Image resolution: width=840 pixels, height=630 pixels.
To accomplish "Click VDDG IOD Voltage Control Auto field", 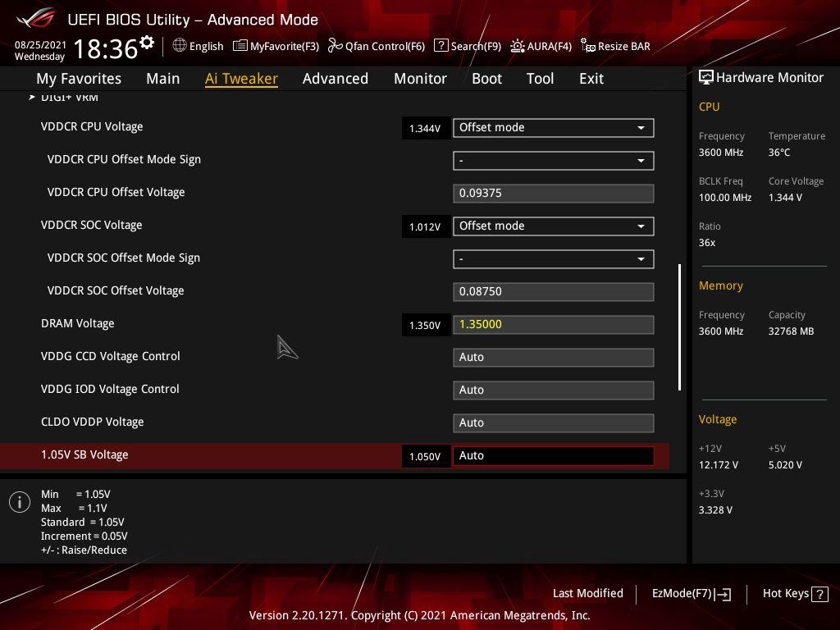I will coord(554,390).
